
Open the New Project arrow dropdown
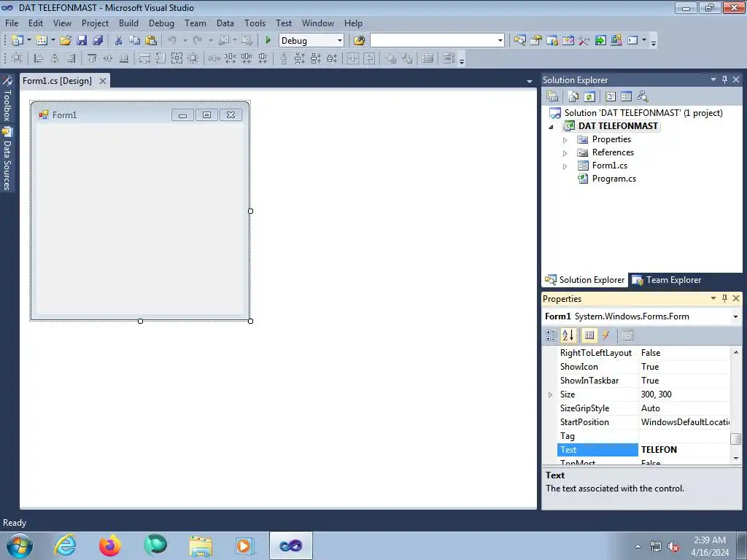[28, 41]
